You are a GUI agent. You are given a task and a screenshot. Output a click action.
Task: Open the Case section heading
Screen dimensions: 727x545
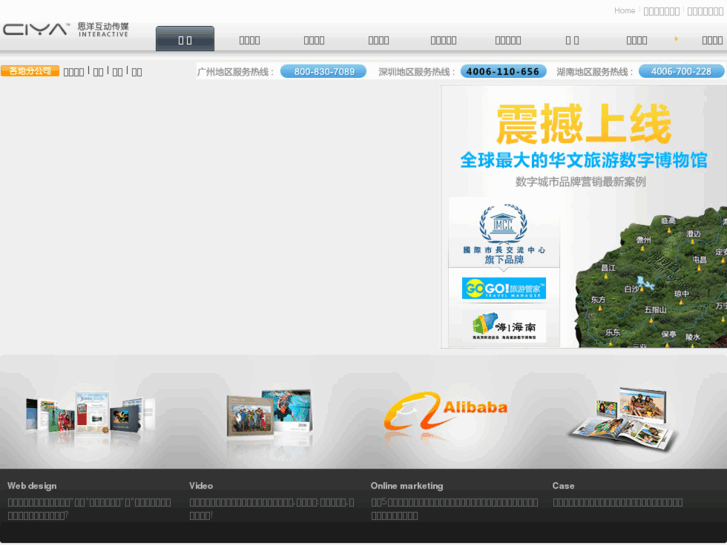[x=563, y=486]
